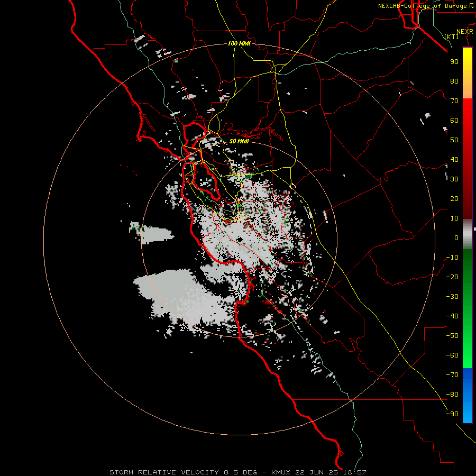This screenshot has height=476, width=476.
Task: Click the 0 value on velocity scale
Action: pos(456,237)
